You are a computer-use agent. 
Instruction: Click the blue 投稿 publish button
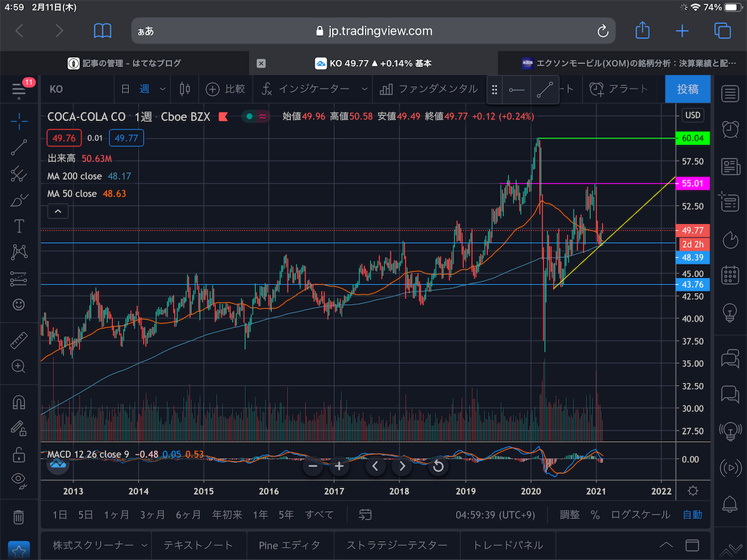tap(687, 89)
